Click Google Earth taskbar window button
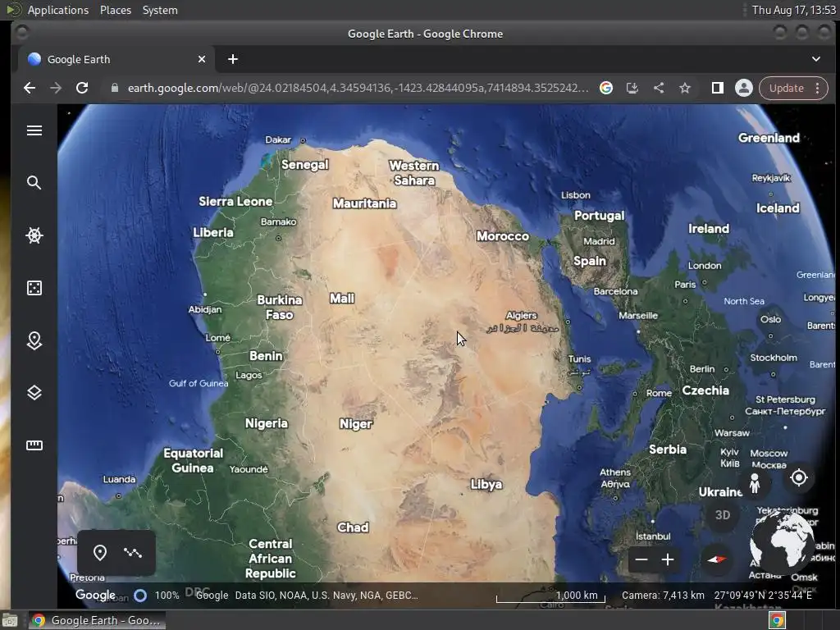 tap(97, 620)
